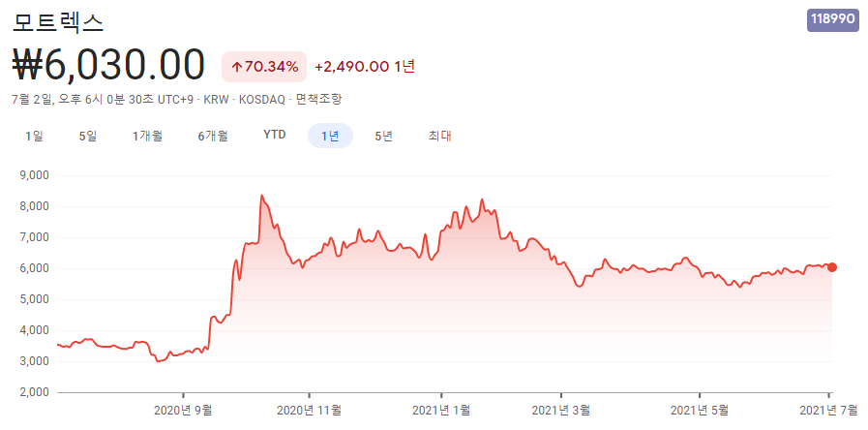The height and width of the screenshot is (430, 868).
Task: Select the 5일 time range tab
Action: click(88, 136)
